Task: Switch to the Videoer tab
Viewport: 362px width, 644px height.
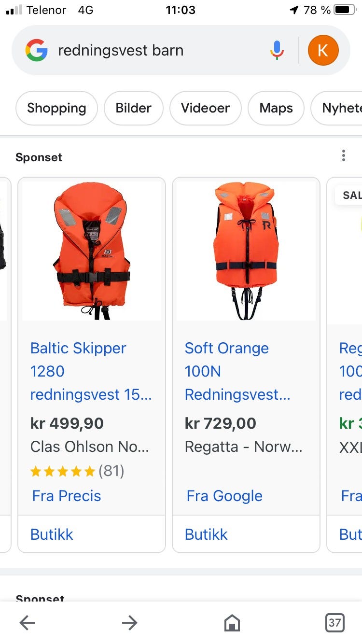Action: pos(205,108)
